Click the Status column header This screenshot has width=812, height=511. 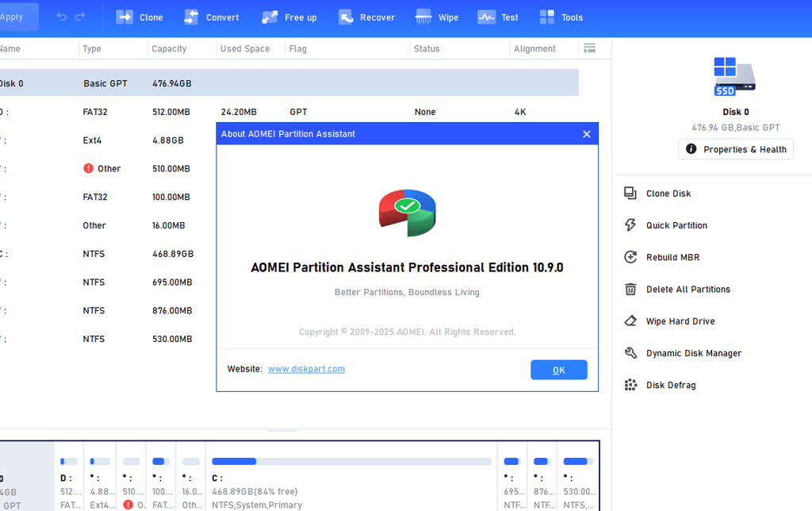tap(427, 48)
